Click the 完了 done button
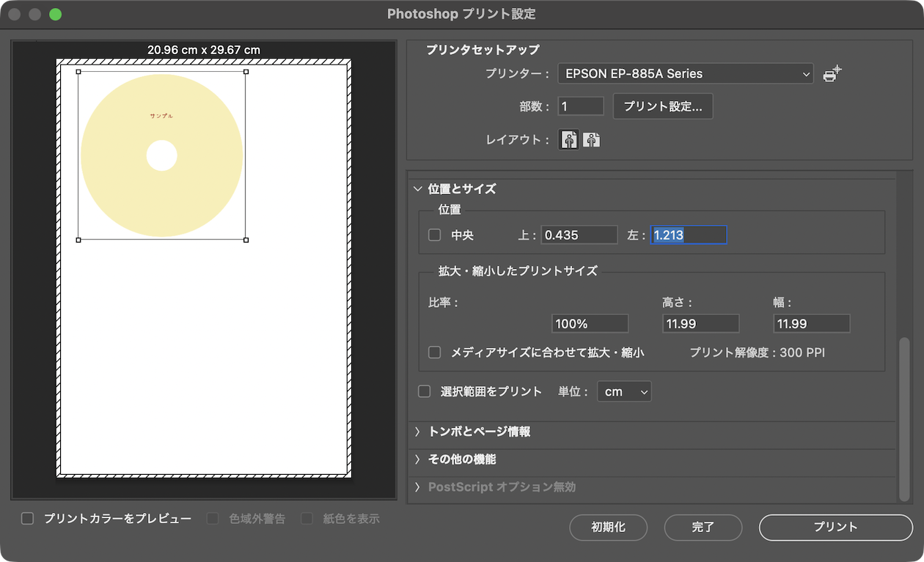The image size is (924, 562). pyautogui.click(x=703, y=527)
